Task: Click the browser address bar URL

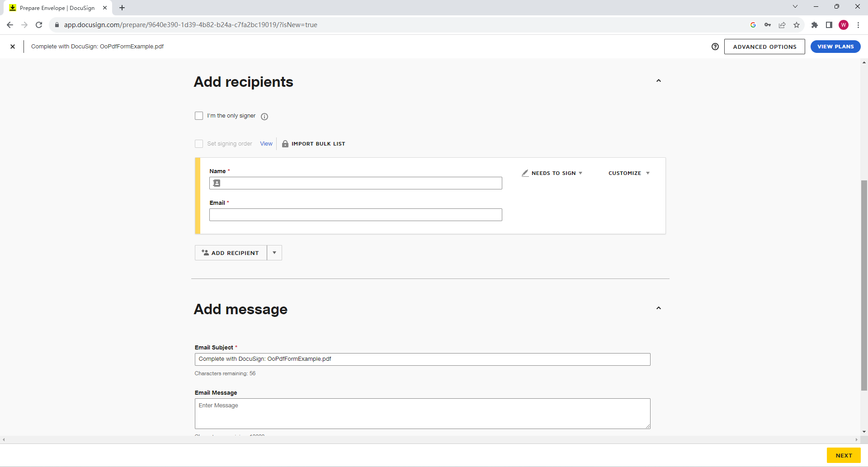Action: coord(190,25)
